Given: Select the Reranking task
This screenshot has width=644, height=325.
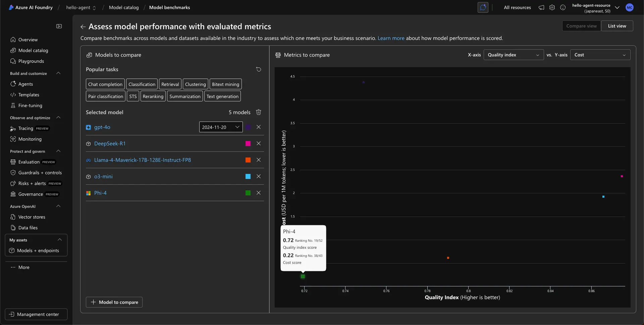Looking at the screenshot, I should 153,96.
